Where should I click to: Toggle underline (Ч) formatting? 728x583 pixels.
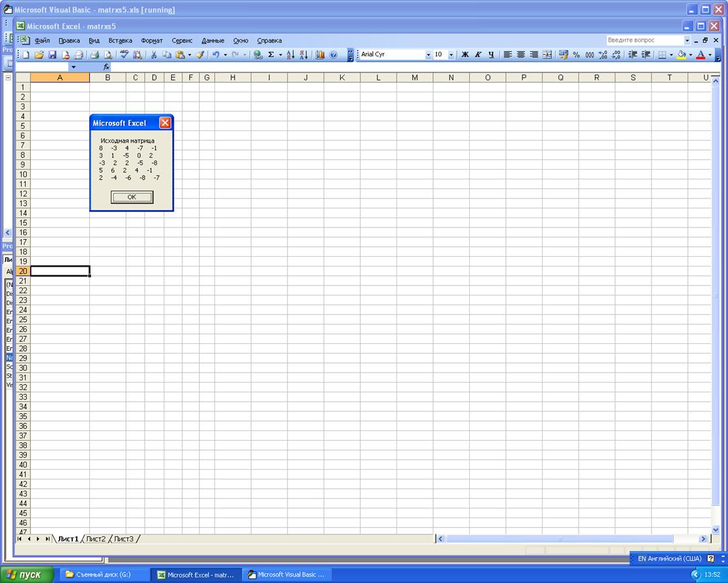[491, 55]
